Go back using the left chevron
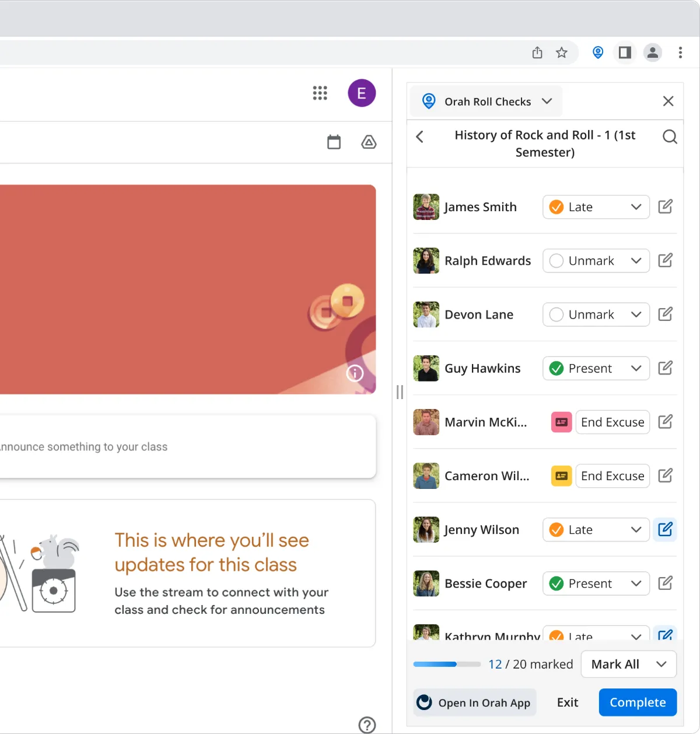 419,137
